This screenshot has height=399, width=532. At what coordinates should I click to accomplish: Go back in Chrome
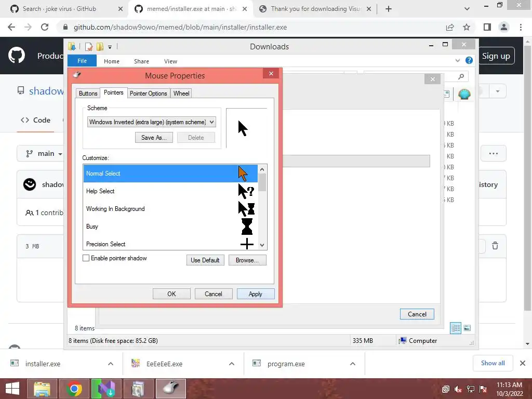click(11, 27)
